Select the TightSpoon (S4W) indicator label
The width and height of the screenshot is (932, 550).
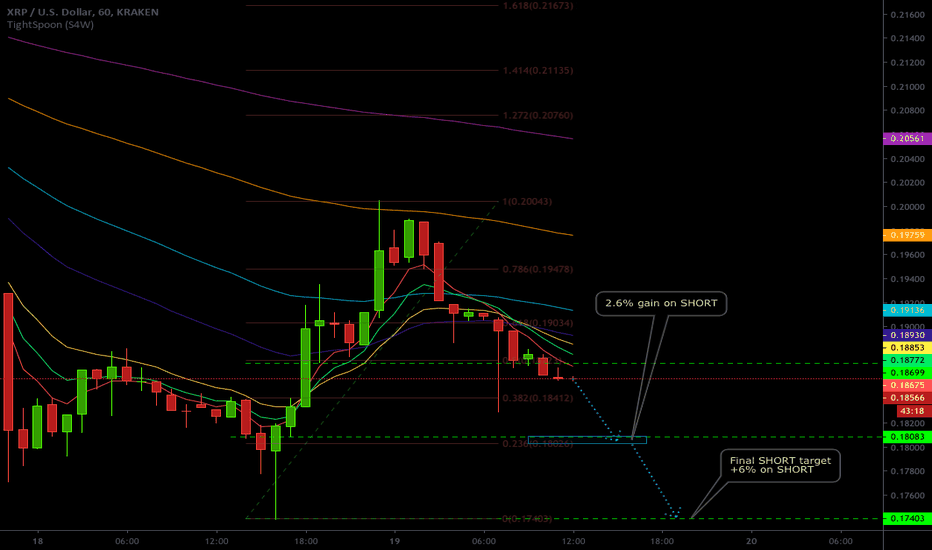[x=51, y=25]
